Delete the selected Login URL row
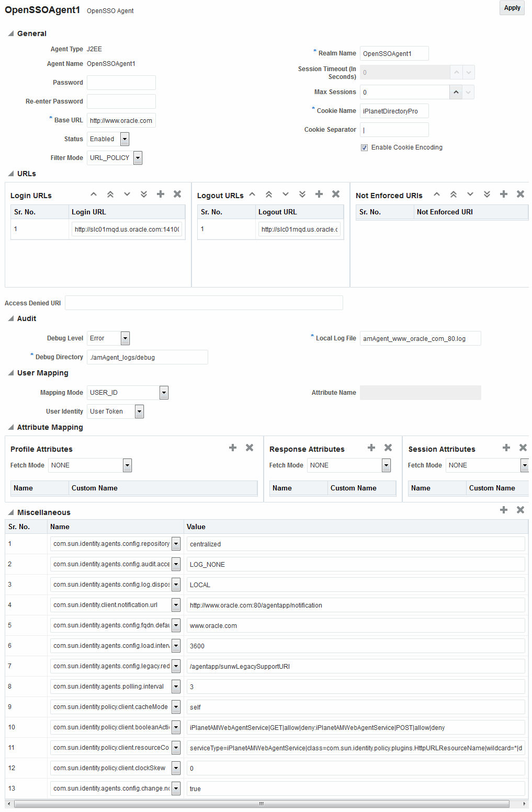This screenshot has width=532, height=812. click(x=177, y=194)
